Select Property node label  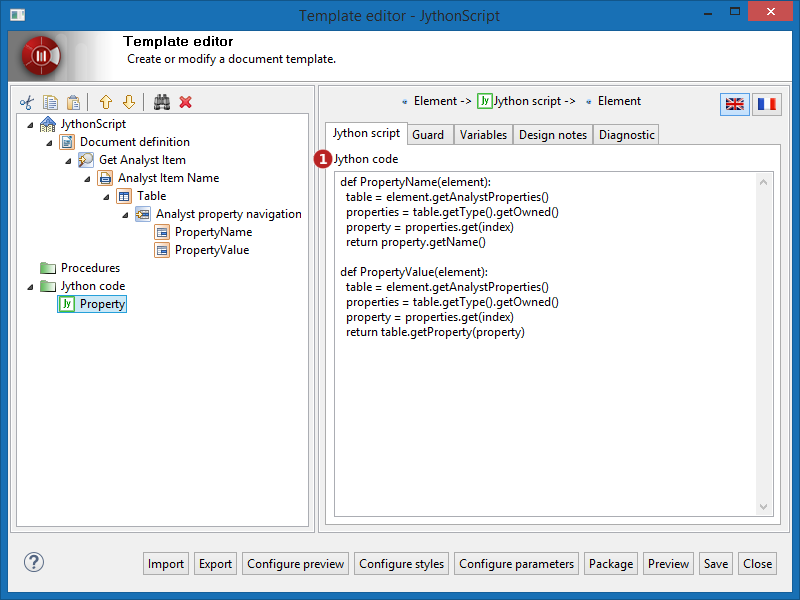(102, 304)
